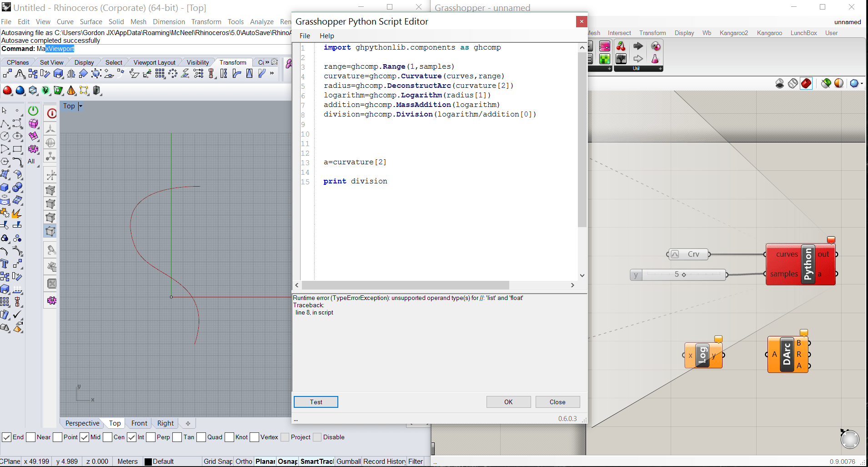Click the Log component on canvas
This screenshot has width=868, height=467.
pos(702,355)
